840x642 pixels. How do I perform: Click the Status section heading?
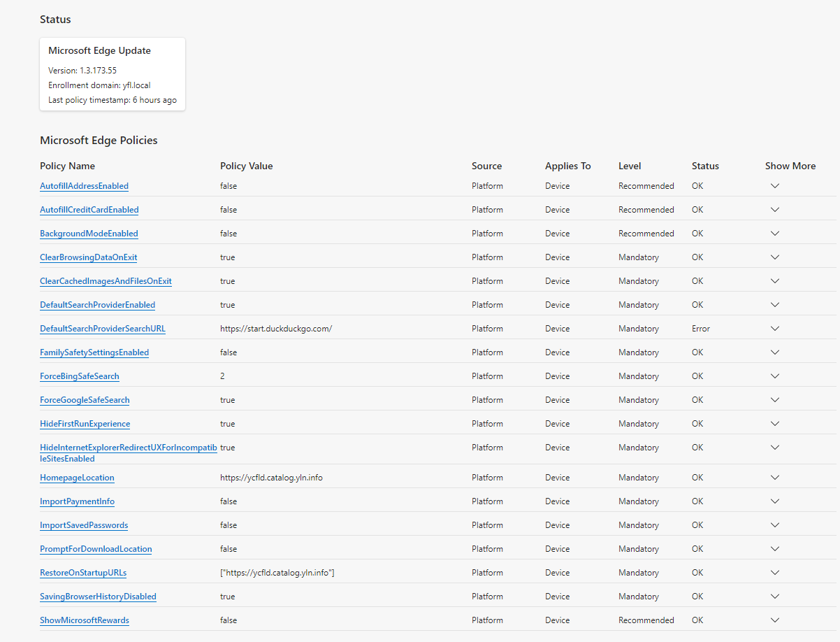point(55,20)
